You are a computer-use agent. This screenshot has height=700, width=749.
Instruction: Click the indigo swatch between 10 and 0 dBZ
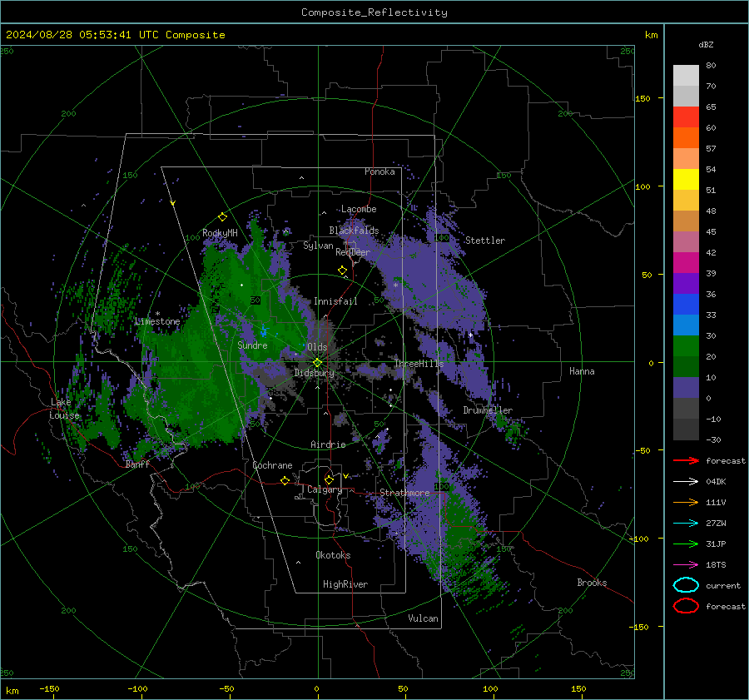pyautogui.click(x=686, y=388)
